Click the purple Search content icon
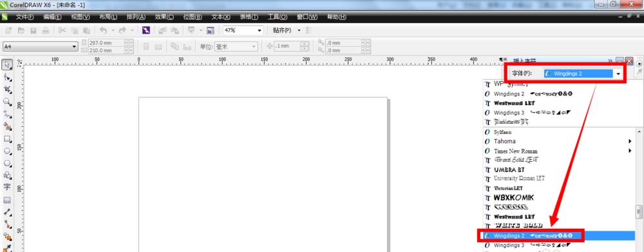 (x=146, y=30)
